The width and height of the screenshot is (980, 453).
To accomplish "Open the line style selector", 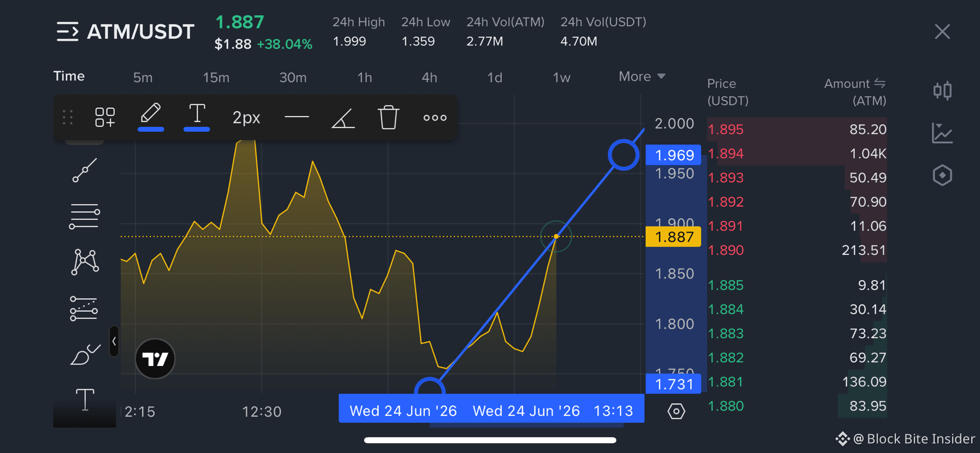I will 297,117.
